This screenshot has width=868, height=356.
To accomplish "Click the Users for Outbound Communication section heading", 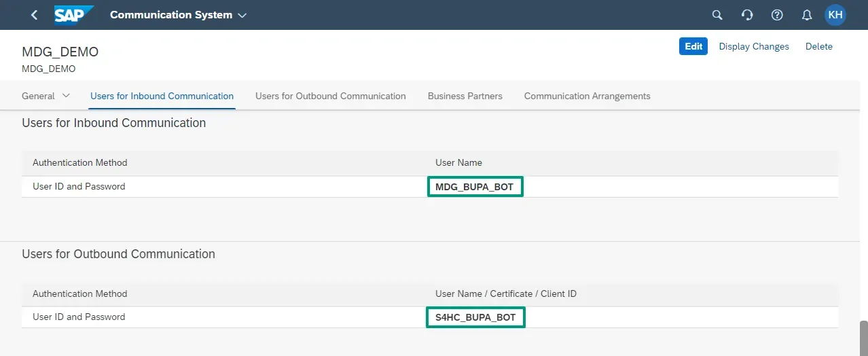I will coord(119,254).
